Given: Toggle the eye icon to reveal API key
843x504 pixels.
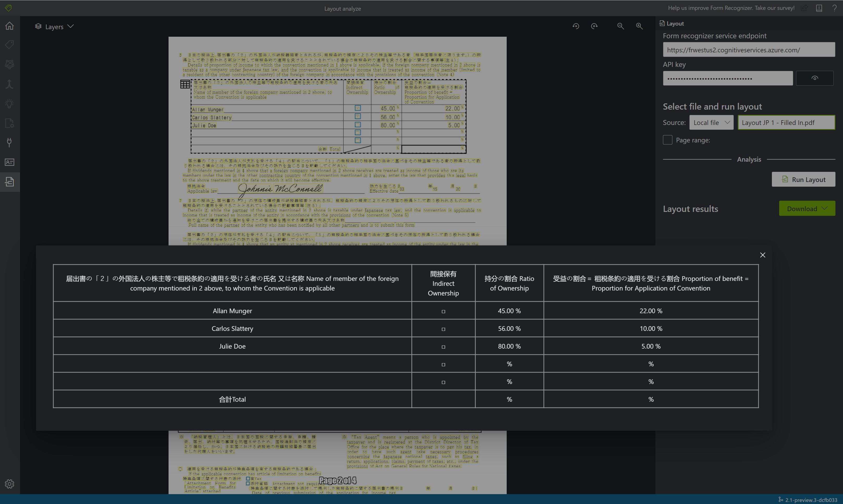Looking at the screenshot, I should pyautogui.click(x=815, y=78).
